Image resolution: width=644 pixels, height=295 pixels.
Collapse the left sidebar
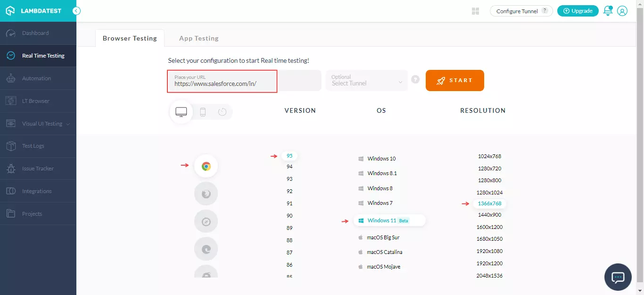coord(76,11)
